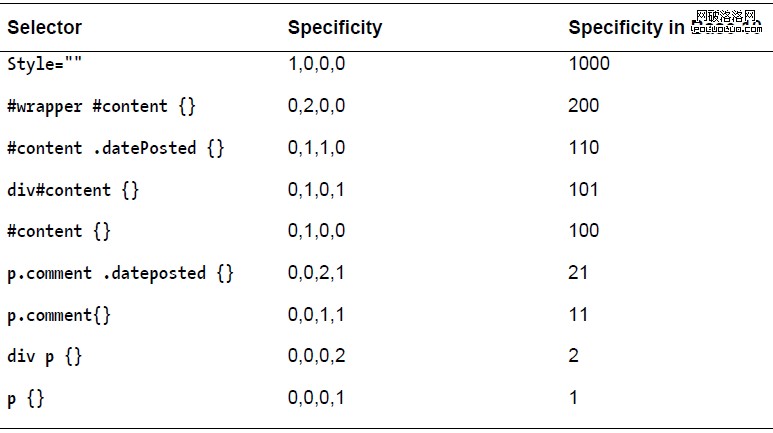This screenshot has width=773, height=433.
Task: Select the "#content .datePosted {}" selector cell
Action: tap(115, 148)
